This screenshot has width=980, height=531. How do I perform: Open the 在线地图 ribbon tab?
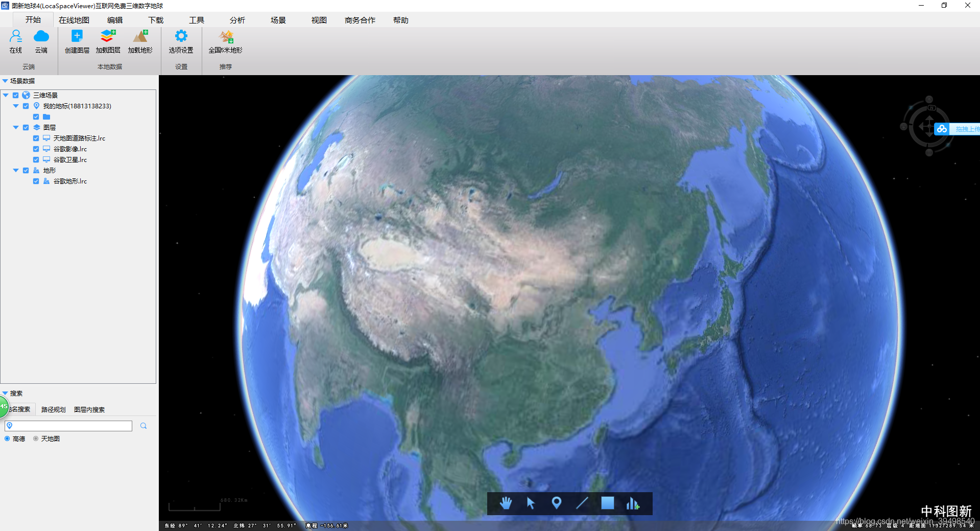tap(74, 20)
